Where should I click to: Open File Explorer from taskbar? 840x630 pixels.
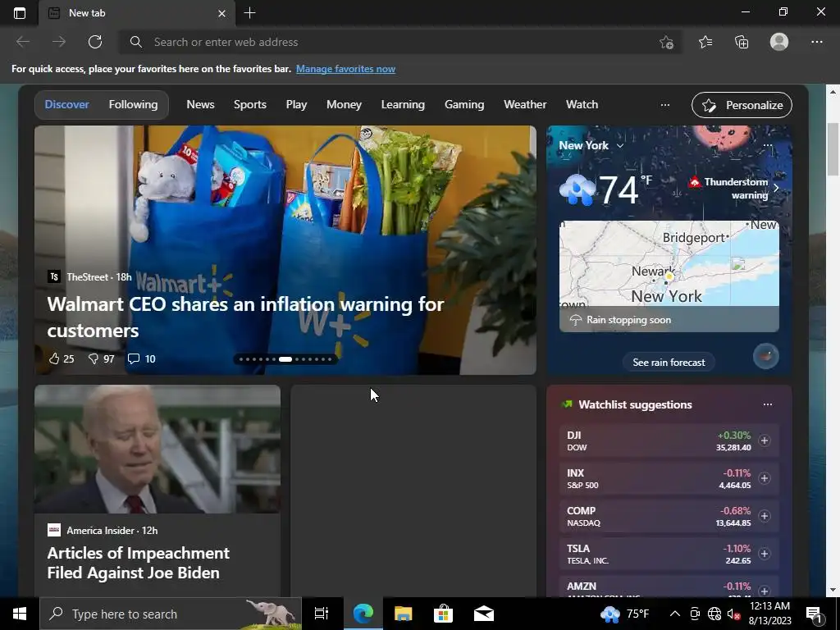point(403,614)
